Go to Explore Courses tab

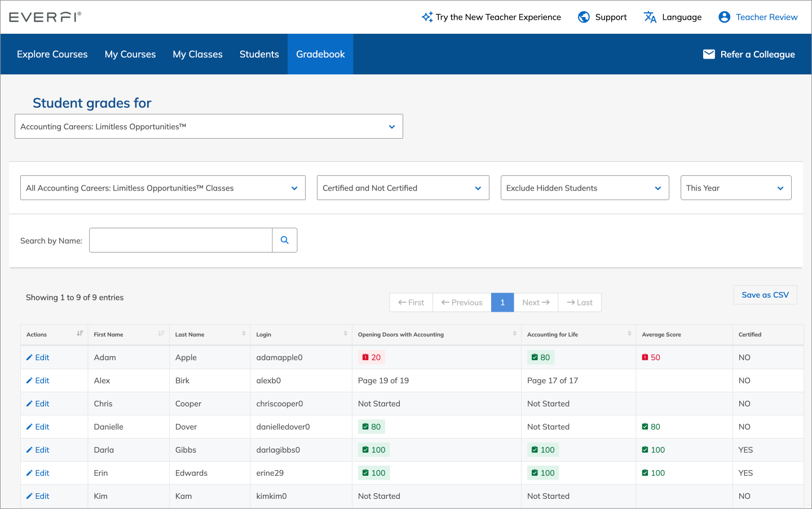pyautogui.click(x=52, y=54)
